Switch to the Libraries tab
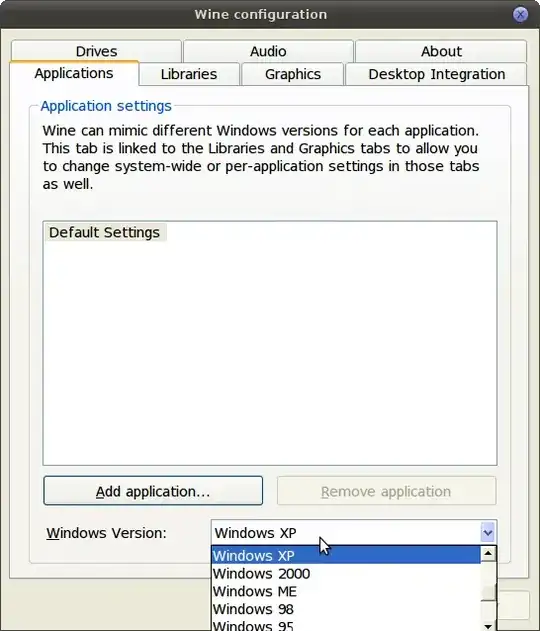 [x=189, y=74]
